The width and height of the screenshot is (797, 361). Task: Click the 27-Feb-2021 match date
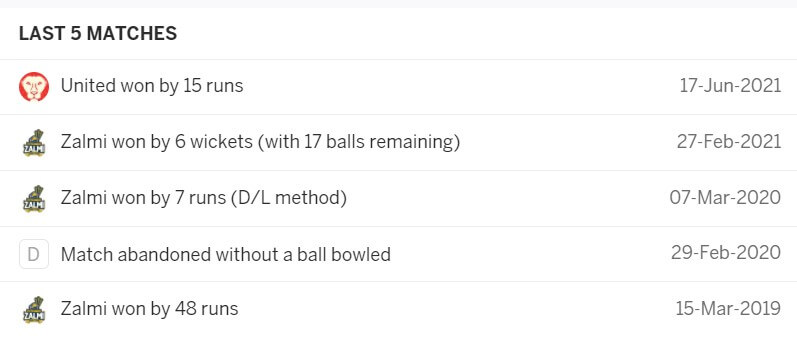coord(729,141)
